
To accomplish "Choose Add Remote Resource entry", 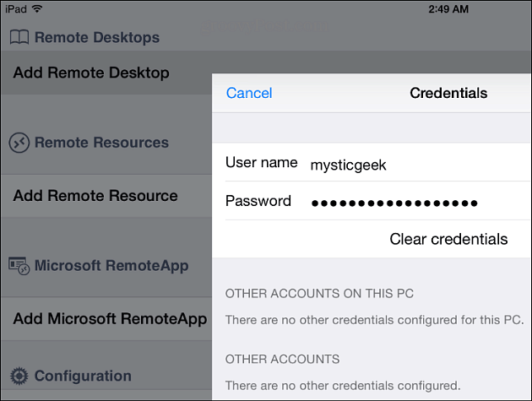I will point(106,196).
